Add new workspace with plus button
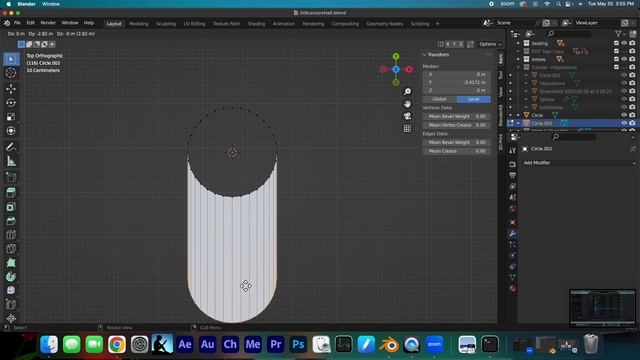Image resolution: width=640 pixels, height=360 pixels. tap(438, 24)
